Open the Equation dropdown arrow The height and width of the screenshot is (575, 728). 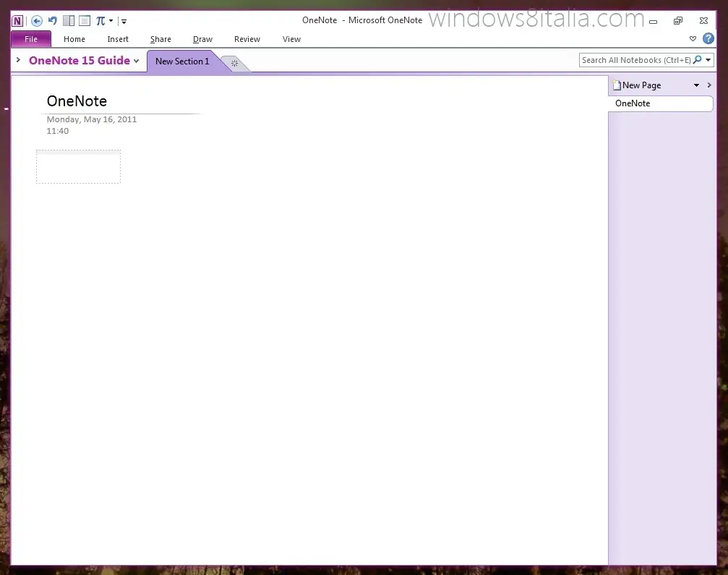click(110, 20)
